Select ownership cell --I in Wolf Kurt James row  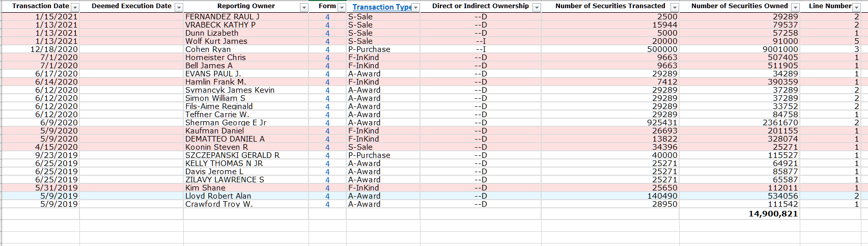coord(481,41)
